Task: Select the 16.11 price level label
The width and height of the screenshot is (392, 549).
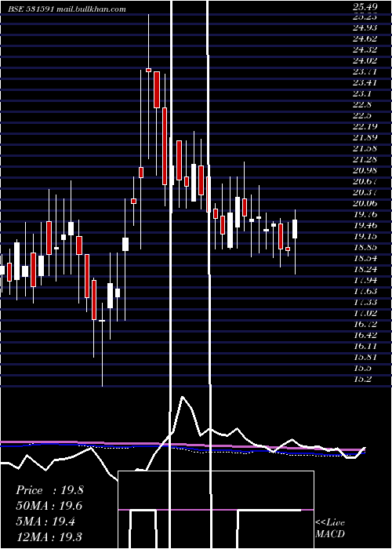Action: [x=365, y=346]
